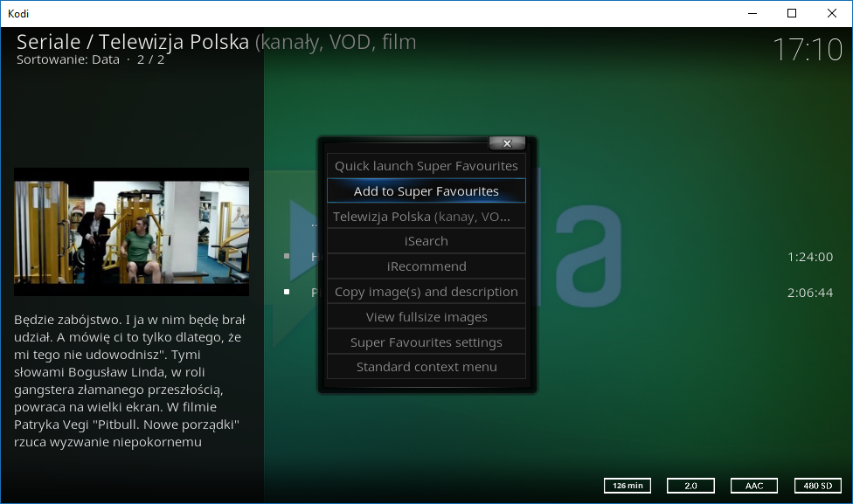Click the 2.0 audio channels badge
The image size is (853, 504).
(691, 486)
